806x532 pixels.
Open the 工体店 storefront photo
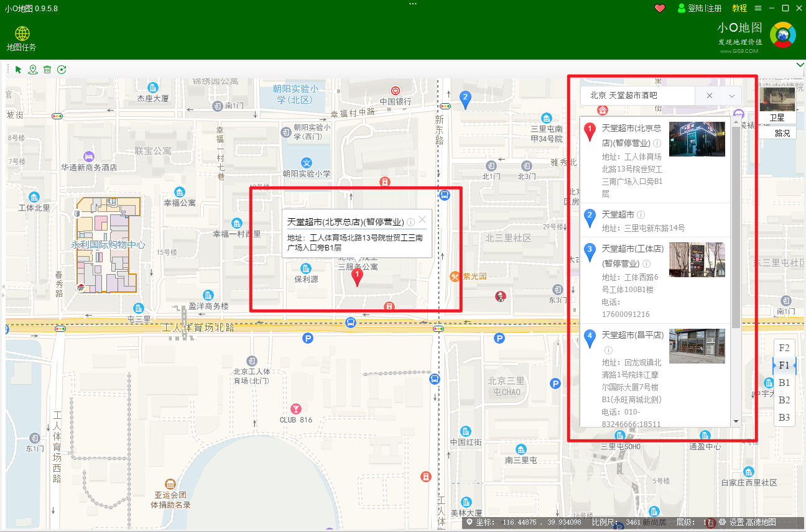coord(697,259)
